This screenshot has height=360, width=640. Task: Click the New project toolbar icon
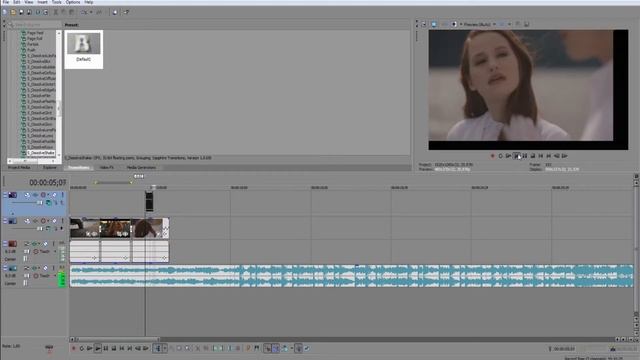[5, 12]
